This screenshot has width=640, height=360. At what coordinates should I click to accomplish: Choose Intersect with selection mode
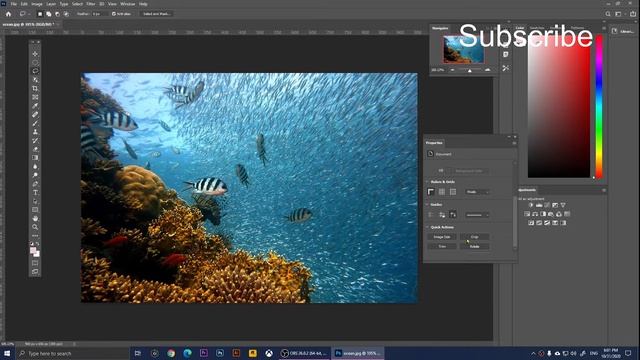click(x=66, y=14)
